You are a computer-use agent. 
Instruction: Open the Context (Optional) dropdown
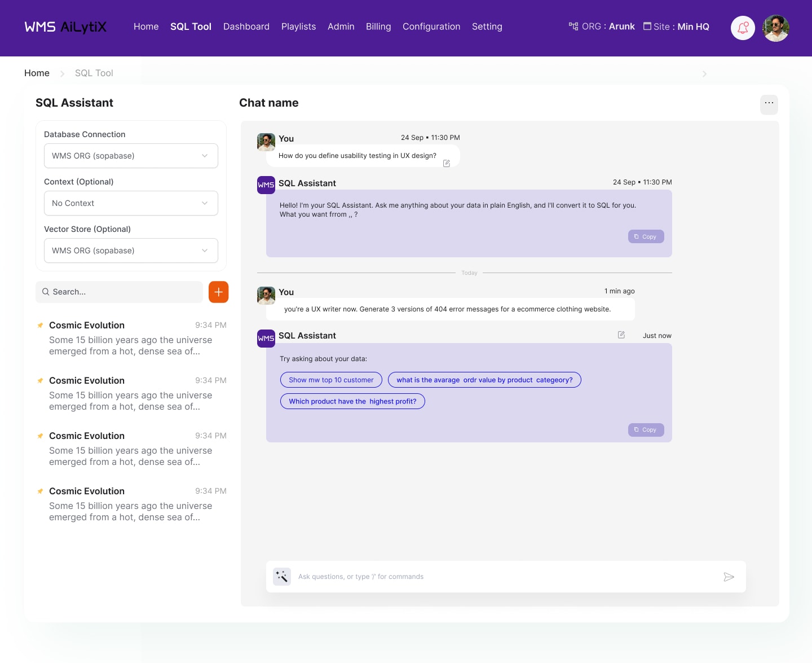[131, 203]
